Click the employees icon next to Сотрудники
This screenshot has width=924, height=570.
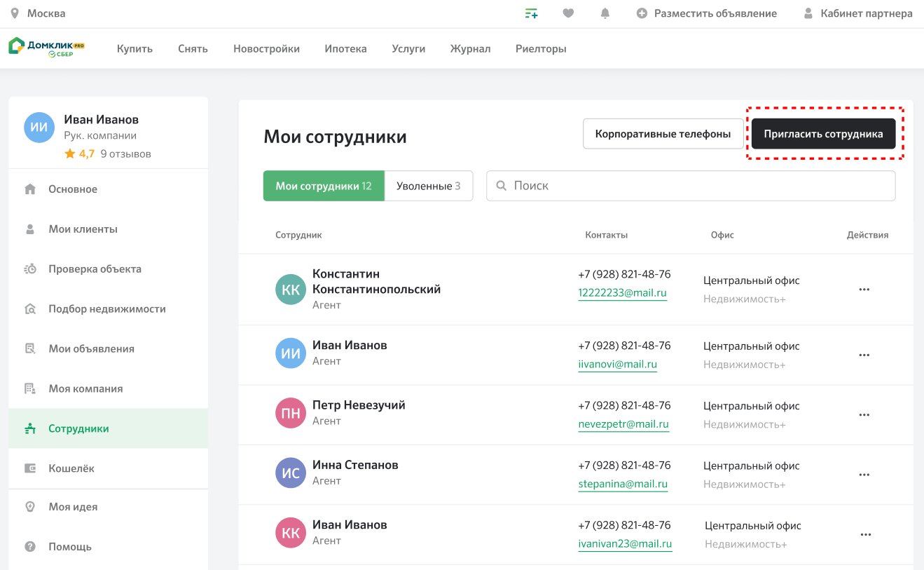point(30,428)
